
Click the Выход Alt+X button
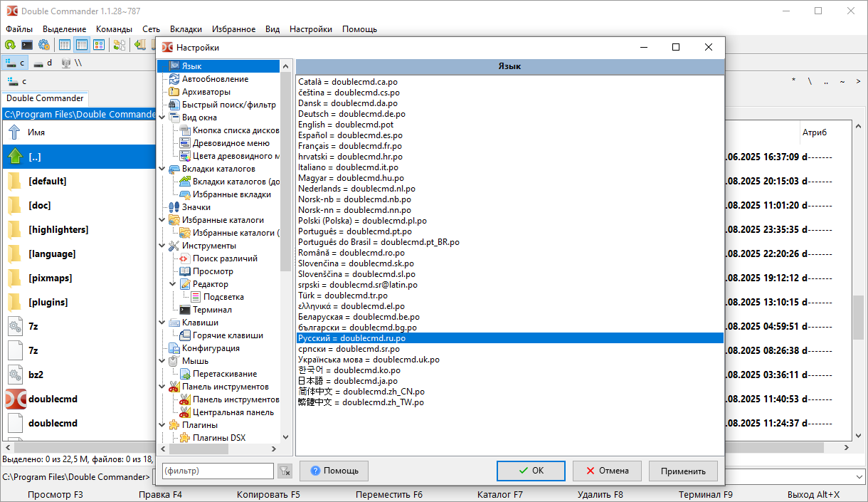point(813,494)
